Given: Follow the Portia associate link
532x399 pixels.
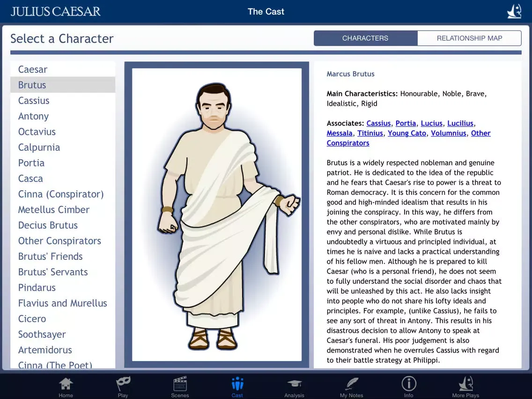Looking at the screenshot, I should coord(406,124).
